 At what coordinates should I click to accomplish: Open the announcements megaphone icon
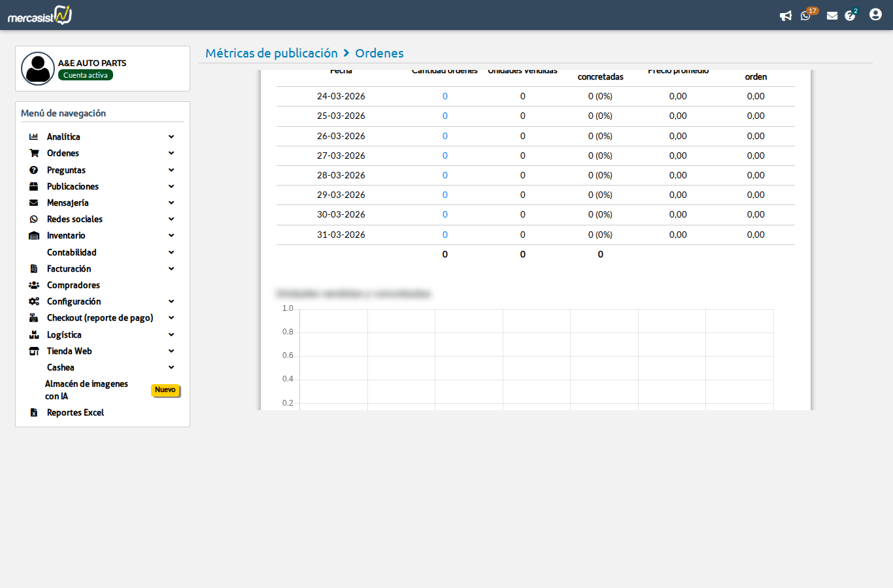tap(786, 16)
